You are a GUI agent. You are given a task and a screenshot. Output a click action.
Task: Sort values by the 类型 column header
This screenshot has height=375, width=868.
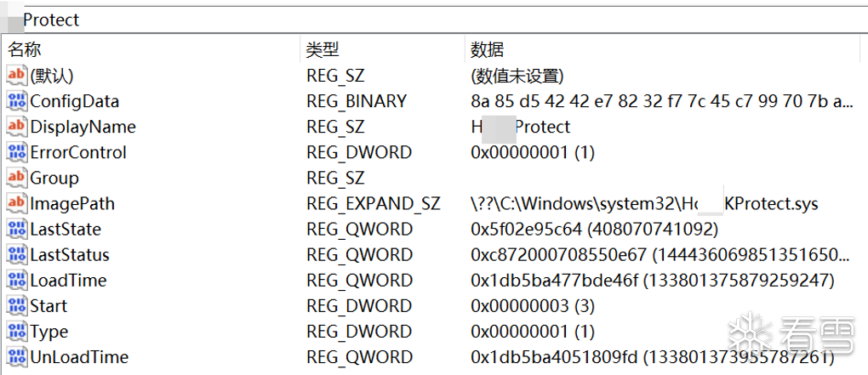323,49
